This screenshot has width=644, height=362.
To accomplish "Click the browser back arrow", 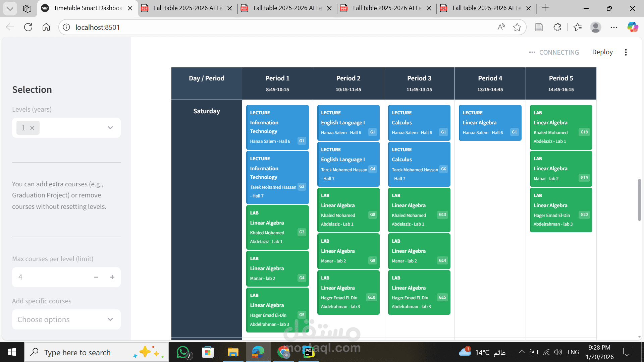I will (10, 27).
